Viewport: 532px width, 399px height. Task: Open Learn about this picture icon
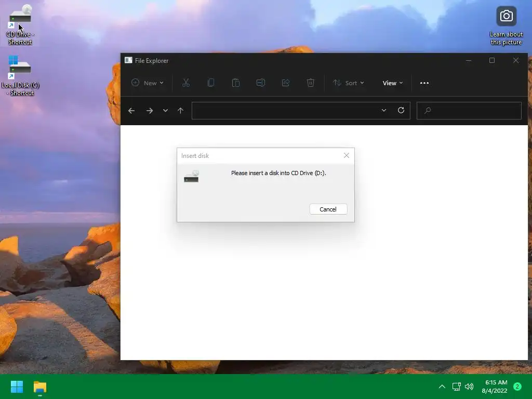[x=506, y=26]
